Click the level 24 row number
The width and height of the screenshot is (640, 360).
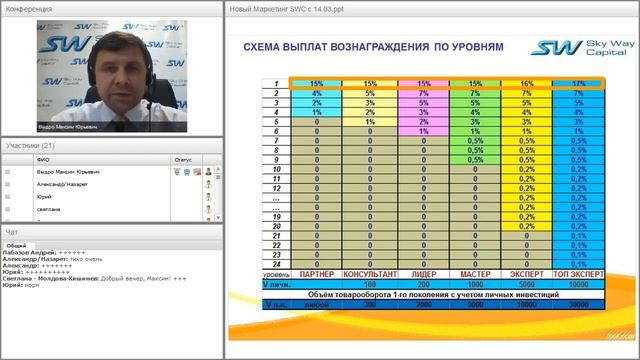[x=276, y=264]
